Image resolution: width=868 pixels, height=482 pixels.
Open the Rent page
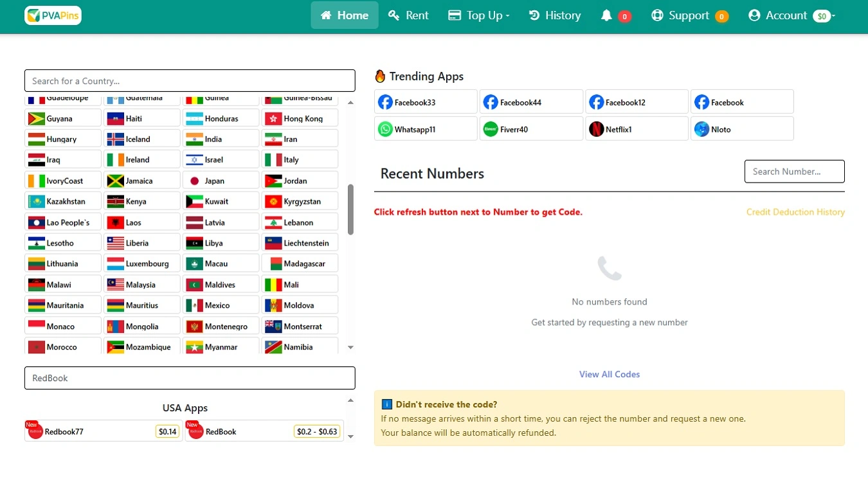tap(408, 15)
